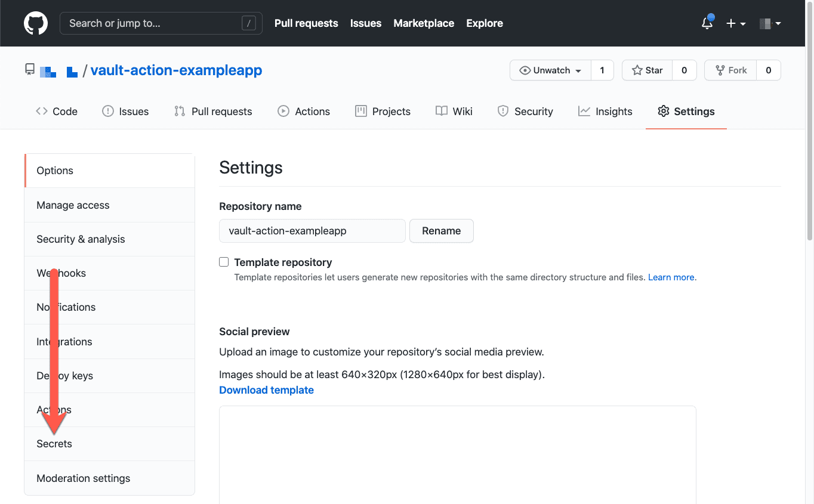Click the Rename button

point(442,231)
